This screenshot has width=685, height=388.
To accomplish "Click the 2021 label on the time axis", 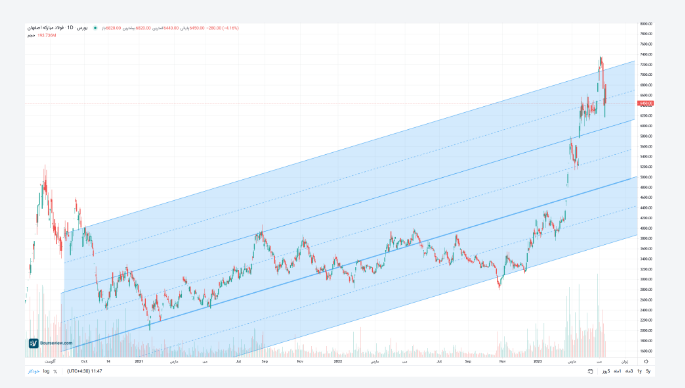I will pyautogui.click(x=139, y=362).
